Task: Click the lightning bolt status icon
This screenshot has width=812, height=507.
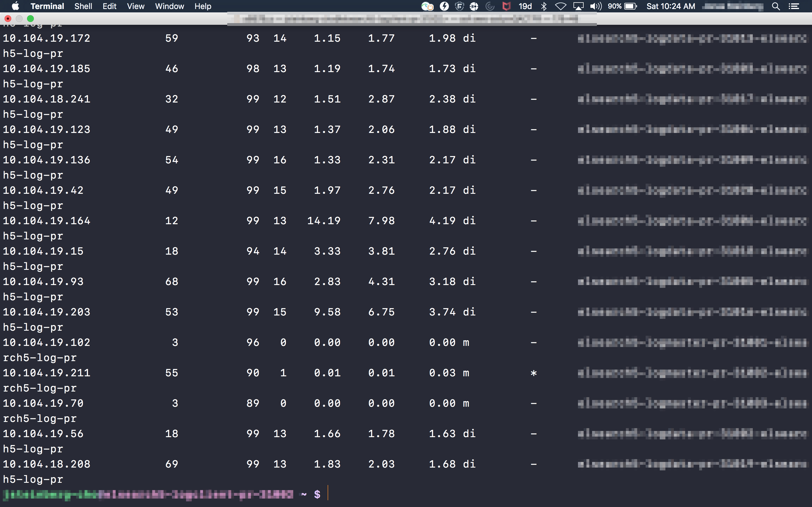Action: click(x=445, y=6)
